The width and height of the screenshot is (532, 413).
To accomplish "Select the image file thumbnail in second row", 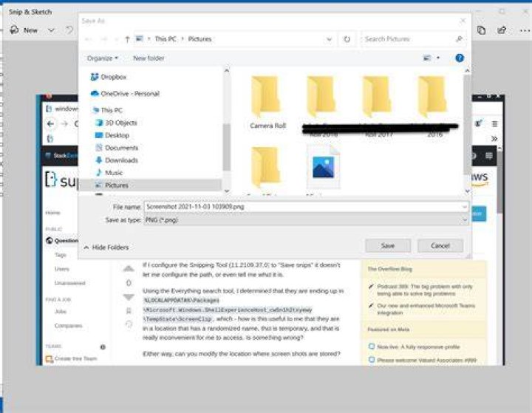I will 324,167.
